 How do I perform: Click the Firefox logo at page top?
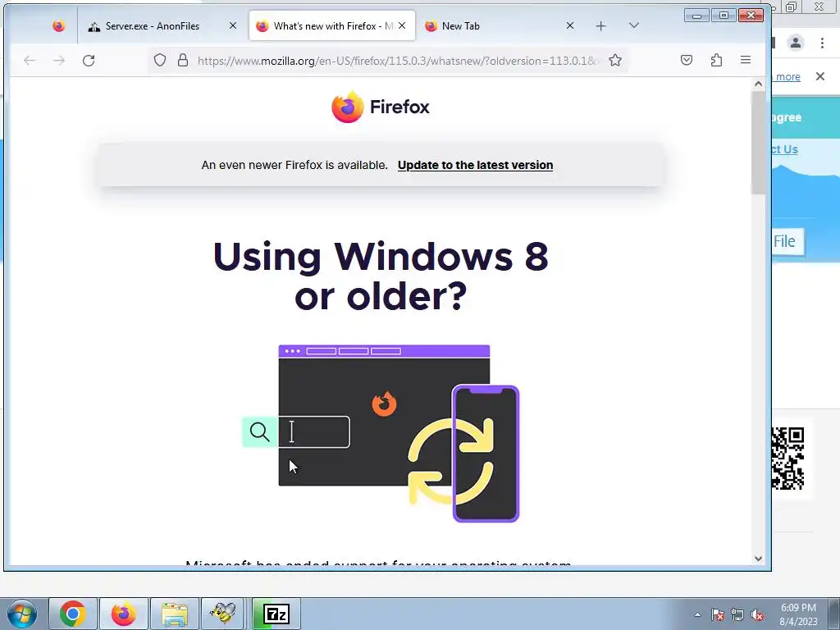(381, 107)
